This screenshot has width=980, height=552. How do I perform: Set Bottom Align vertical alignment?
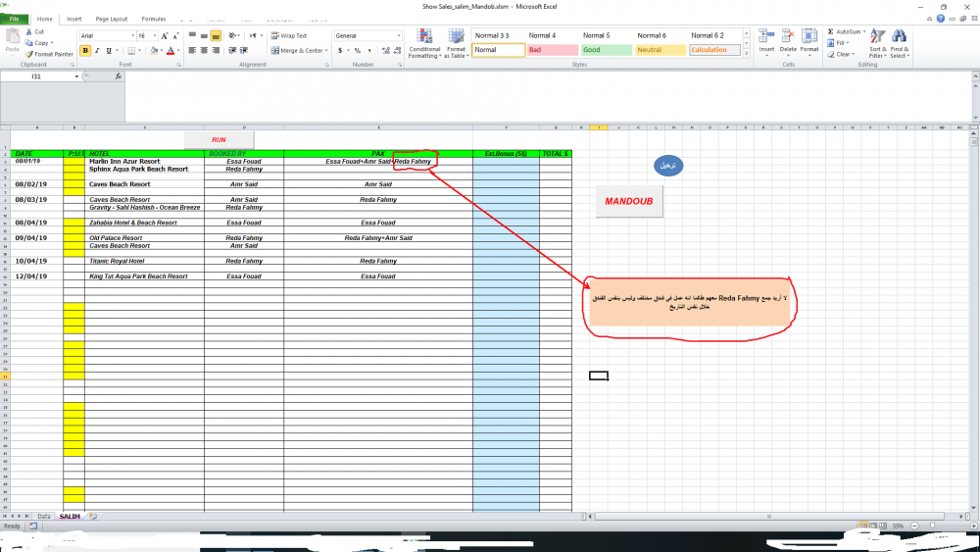216,35
